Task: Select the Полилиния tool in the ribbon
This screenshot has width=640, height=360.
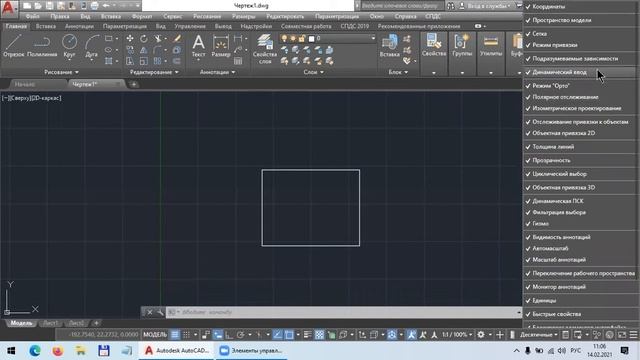Action: 42,46
